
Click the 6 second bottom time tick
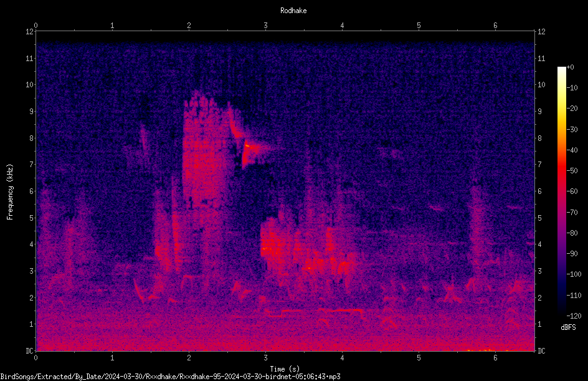[x=495, y=358]
